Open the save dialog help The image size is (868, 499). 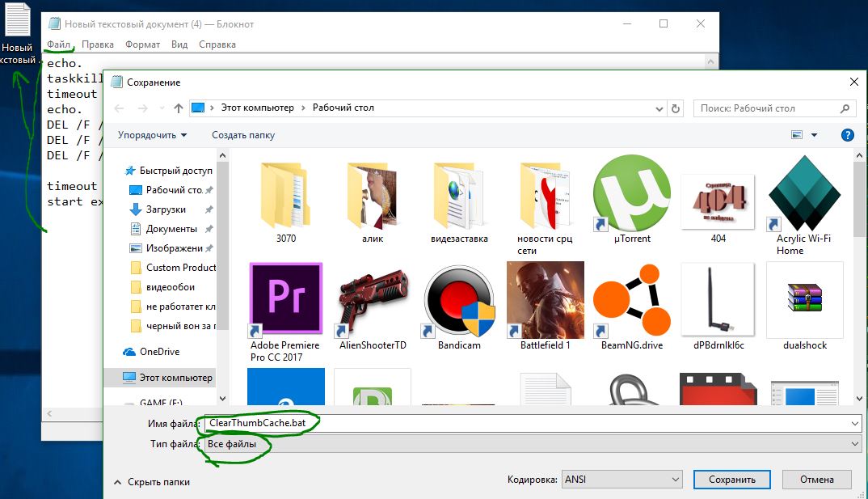(847, 134)
